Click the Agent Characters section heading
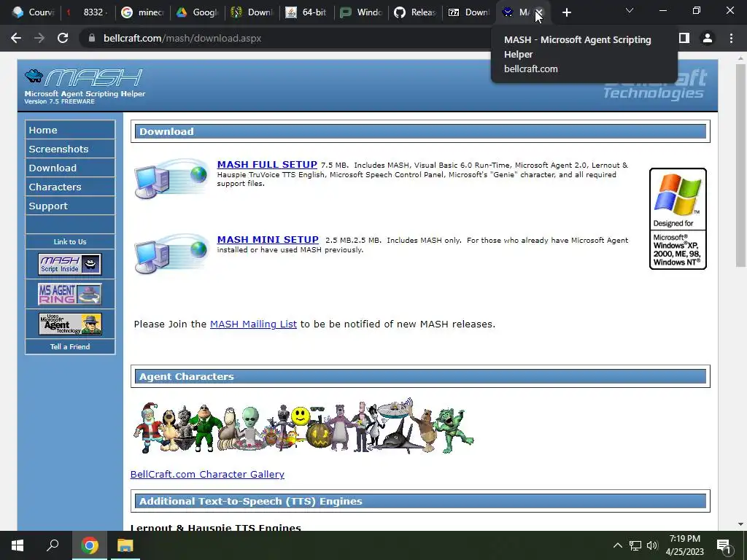 click(420, 377)
